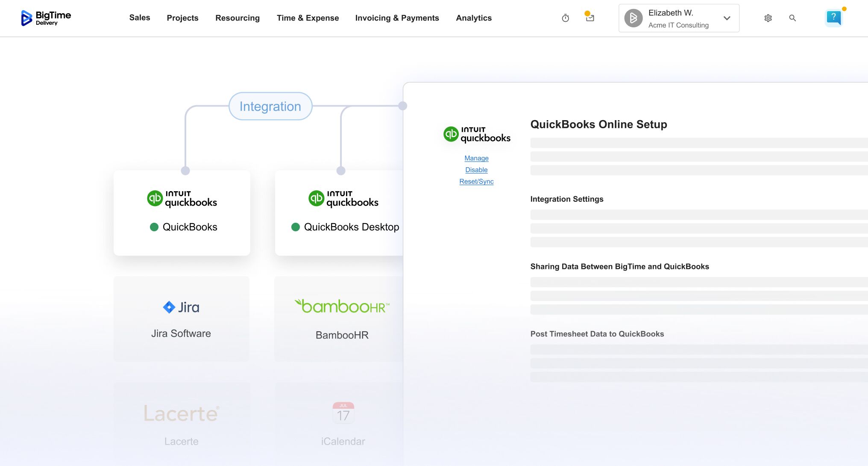Toggle the QuickBooks Desktop status indicator

[x=296, y=227]
